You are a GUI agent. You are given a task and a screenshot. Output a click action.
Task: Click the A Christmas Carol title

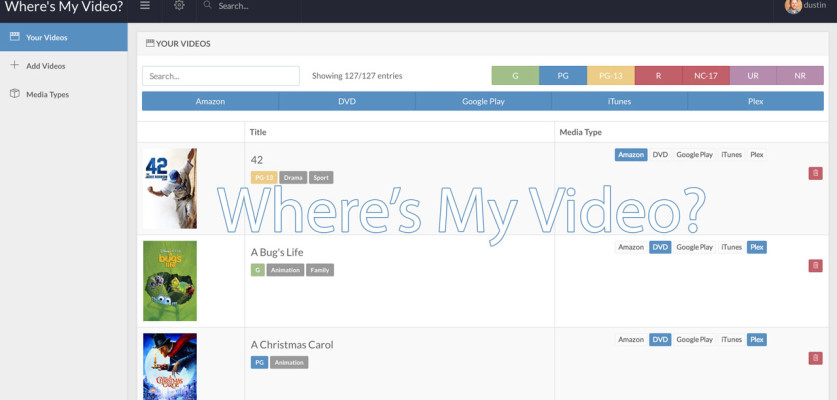(292, 344)
